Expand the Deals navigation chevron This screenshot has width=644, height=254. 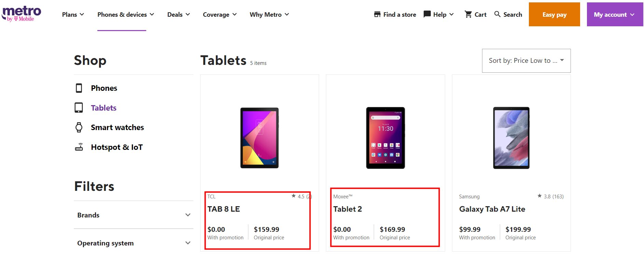[187, 14]
